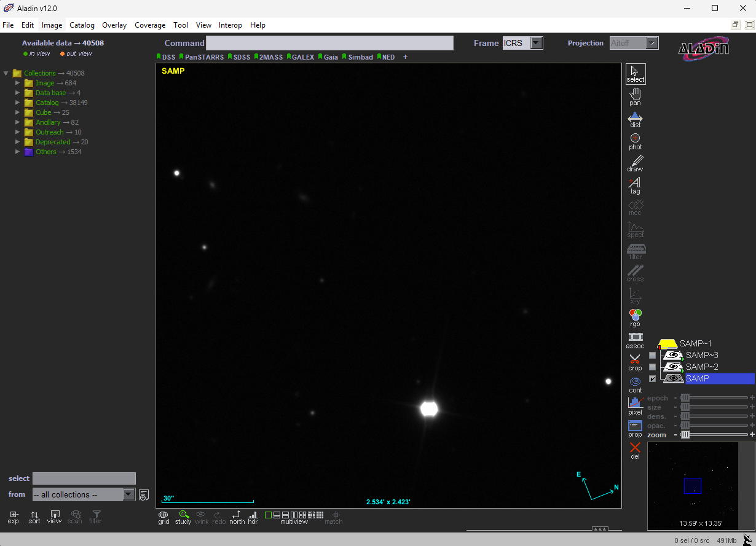Click the satellite dish status icon
This screenshot has height=546, width=756.
[748, 539]
